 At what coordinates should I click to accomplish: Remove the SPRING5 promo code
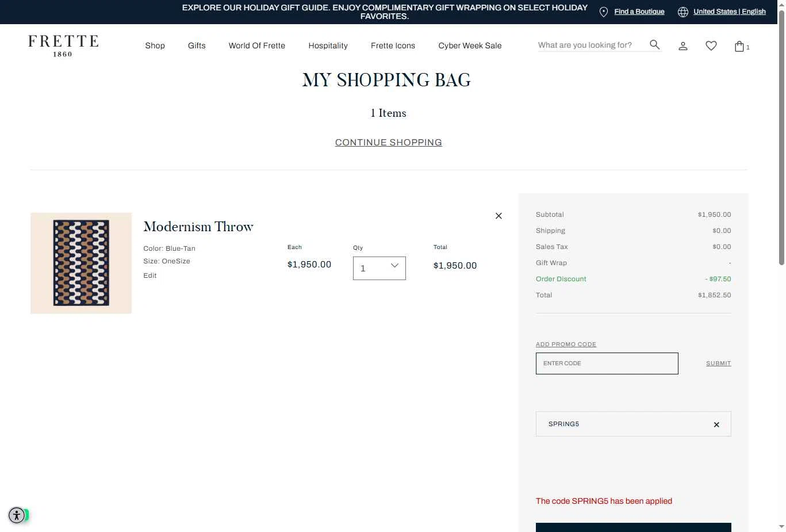tap(716, 424)
